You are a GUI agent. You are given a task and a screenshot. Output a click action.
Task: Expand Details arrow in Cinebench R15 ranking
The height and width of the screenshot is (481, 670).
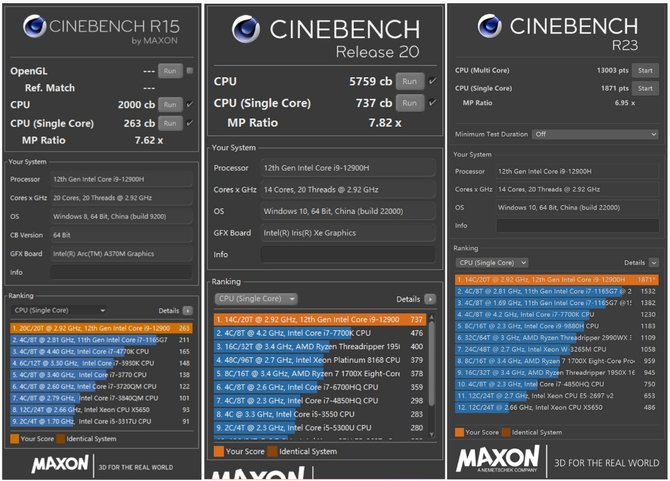(x=188, y=311)
